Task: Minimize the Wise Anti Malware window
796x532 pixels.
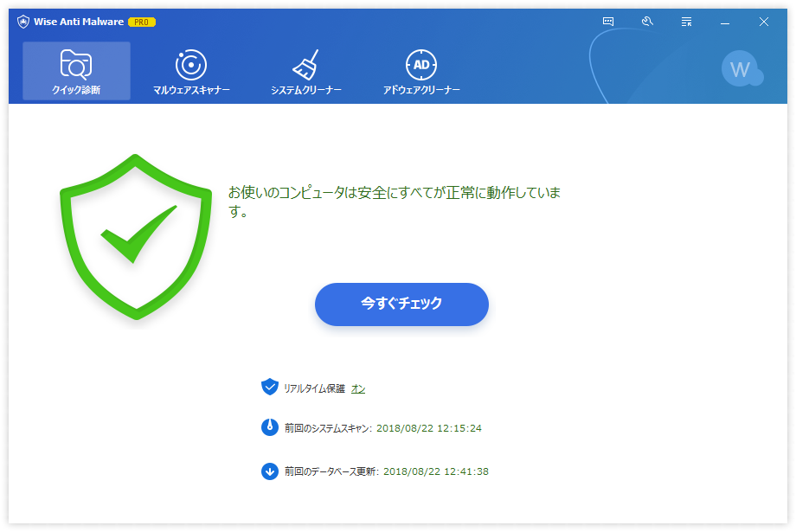Action: click(725, 22)
